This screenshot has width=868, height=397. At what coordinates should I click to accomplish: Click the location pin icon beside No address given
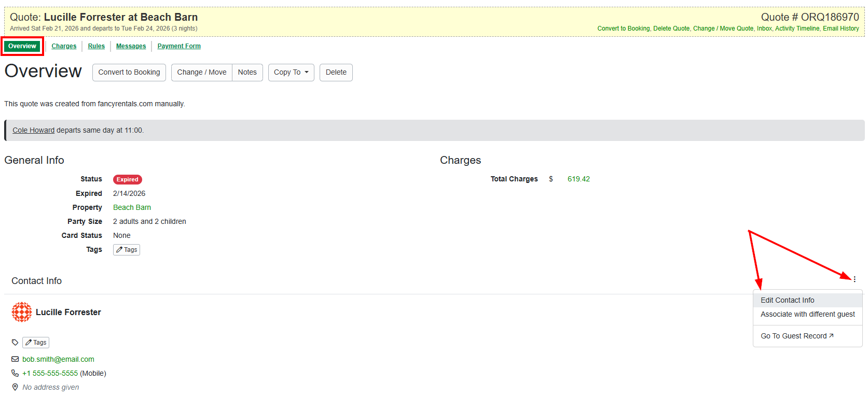pyautogui.click(x=15, y=387)
